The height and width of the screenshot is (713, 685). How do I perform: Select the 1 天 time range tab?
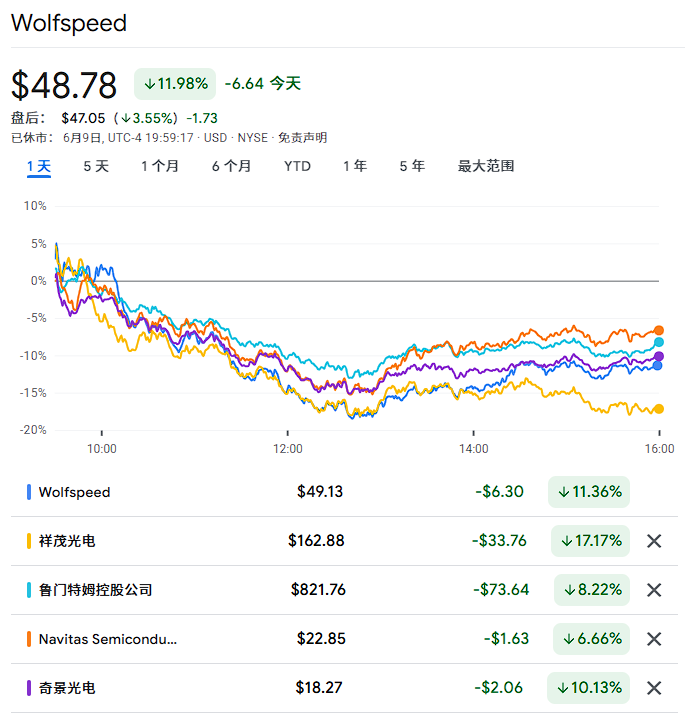[x=39, y=166]
